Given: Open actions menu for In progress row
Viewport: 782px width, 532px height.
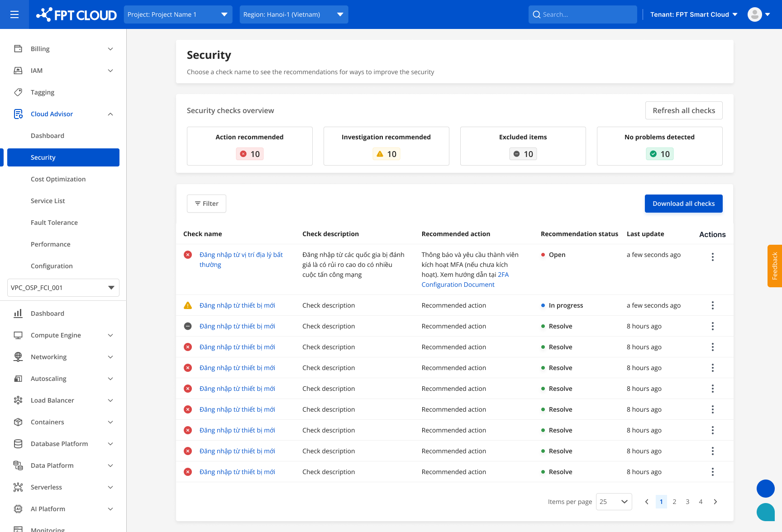Looking at the screenshot, I should 713,305.
